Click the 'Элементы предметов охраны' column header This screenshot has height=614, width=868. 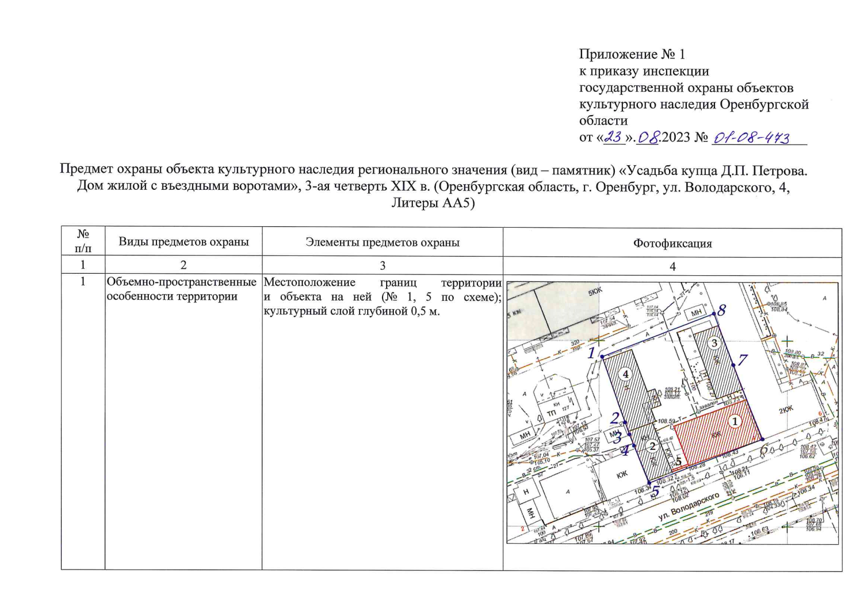click(x=382, y=243)
